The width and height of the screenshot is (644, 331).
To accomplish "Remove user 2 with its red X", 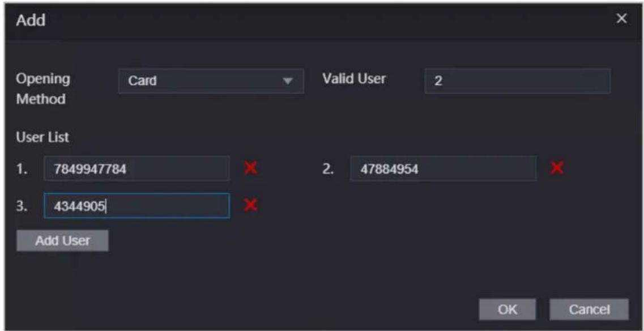I will click(557, 168).
